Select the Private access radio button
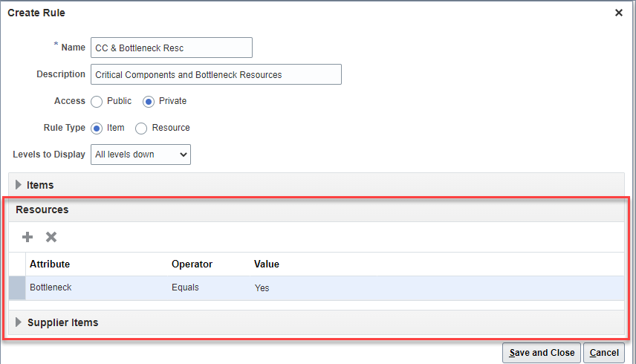Viewport: 636px width, 364px height. [x=148, y=101]
